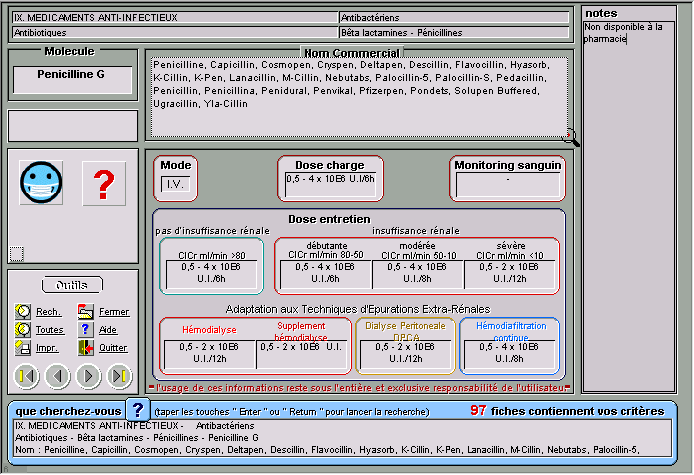The width and height of the screenshot is (694, 475).
Task: Click the blue question mark search button
Action: tap(138, 410)
